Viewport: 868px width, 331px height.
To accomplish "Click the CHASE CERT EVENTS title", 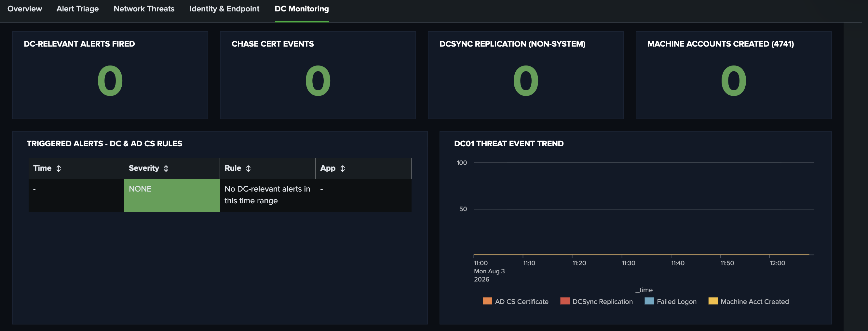I will 273,44.
